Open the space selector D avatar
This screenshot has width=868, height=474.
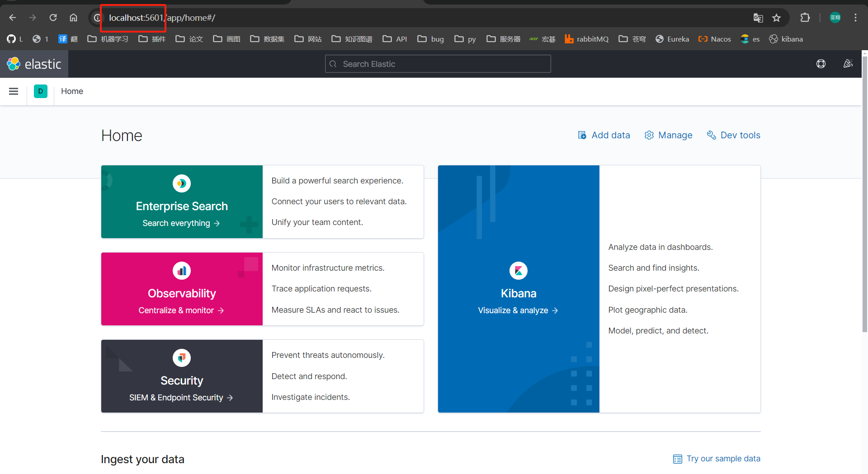coord(41,91)
